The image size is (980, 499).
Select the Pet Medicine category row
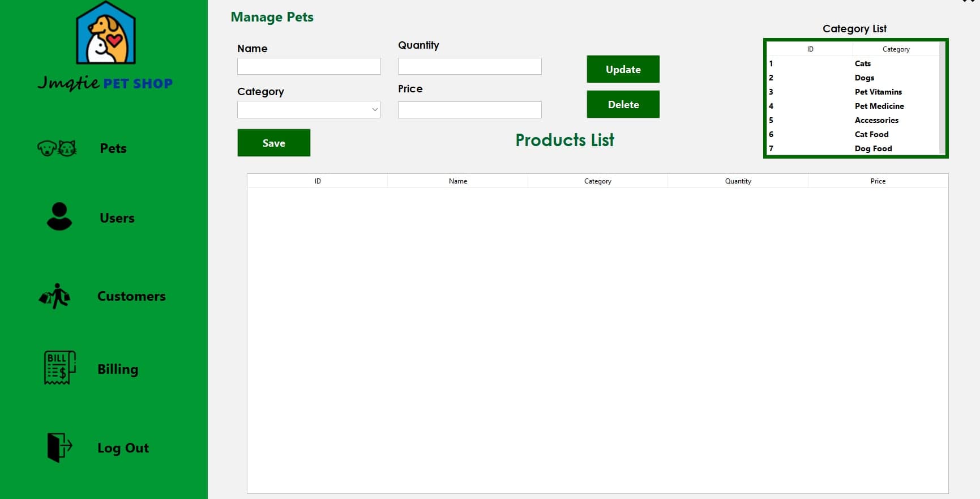[x=853, y=106]
